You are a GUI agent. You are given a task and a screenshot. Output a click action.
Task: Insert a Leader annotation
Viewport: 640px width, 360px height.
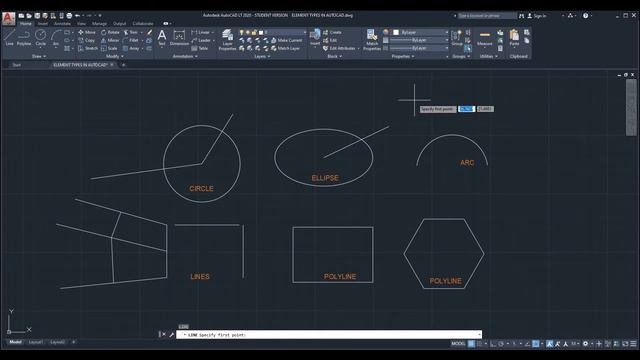click(x=201, y=40)
